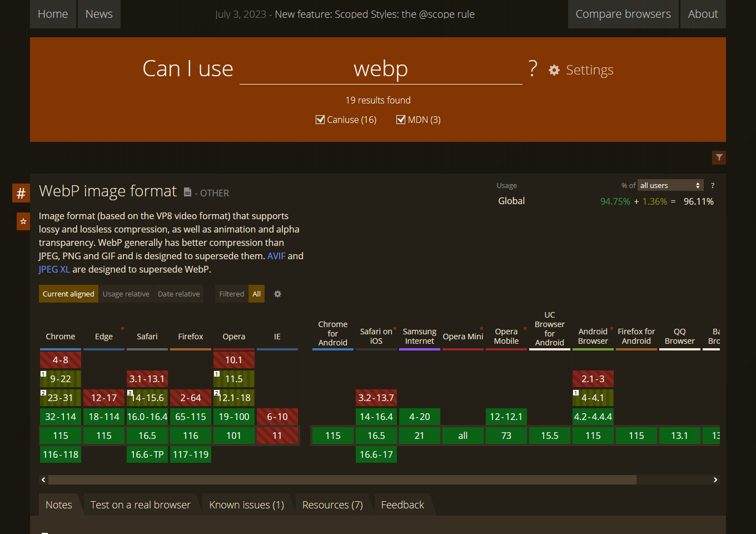Image resolution: width=756 pixels, height=534 pixels.
Task: Click the left arrow of horizontal scrollbar
Action: pyautogui.click(x=43, y=479)
